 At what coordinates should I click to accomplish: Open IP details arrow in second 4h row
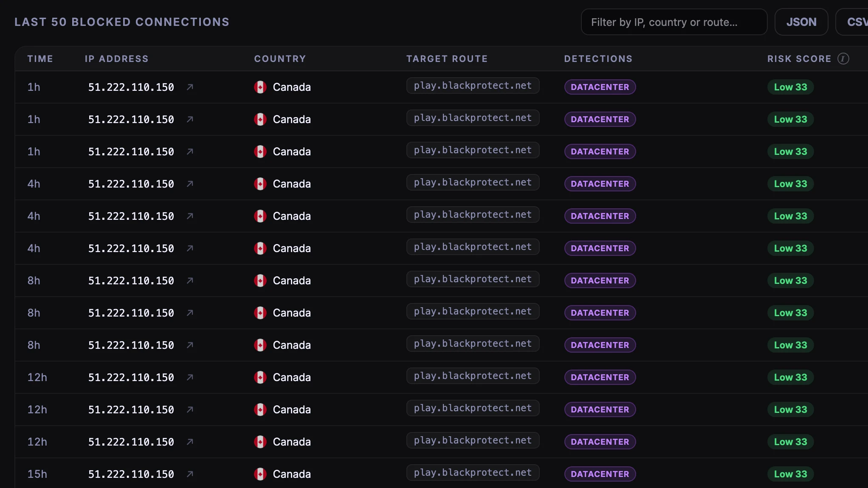(x=190, y=216)
